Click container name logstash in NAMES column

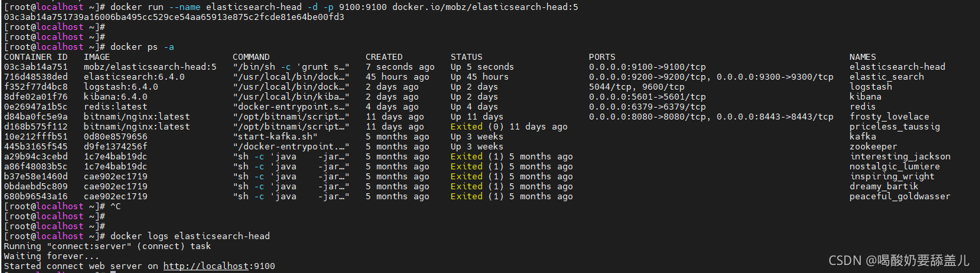click(x=871, y=87)
